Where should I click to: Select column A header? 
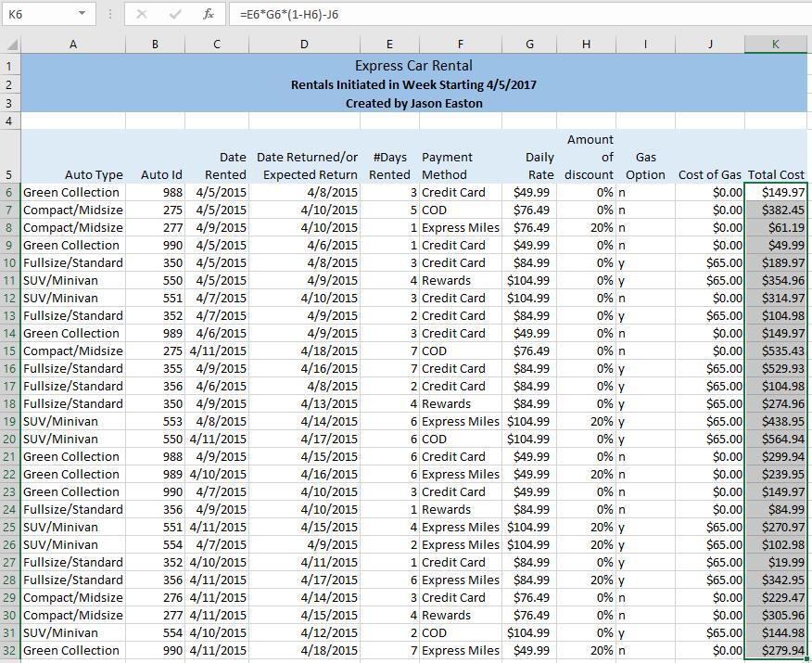click(x=72, y=45)
